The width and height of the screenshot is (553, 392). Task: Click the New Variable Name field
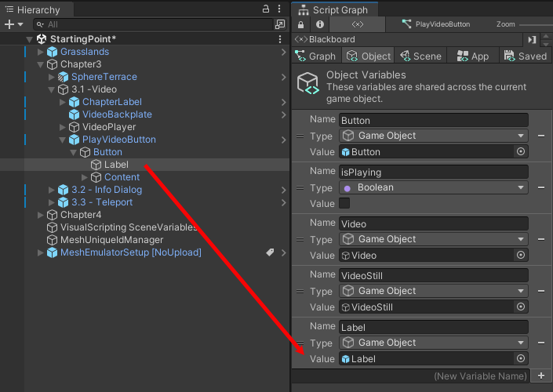point(411,376)
